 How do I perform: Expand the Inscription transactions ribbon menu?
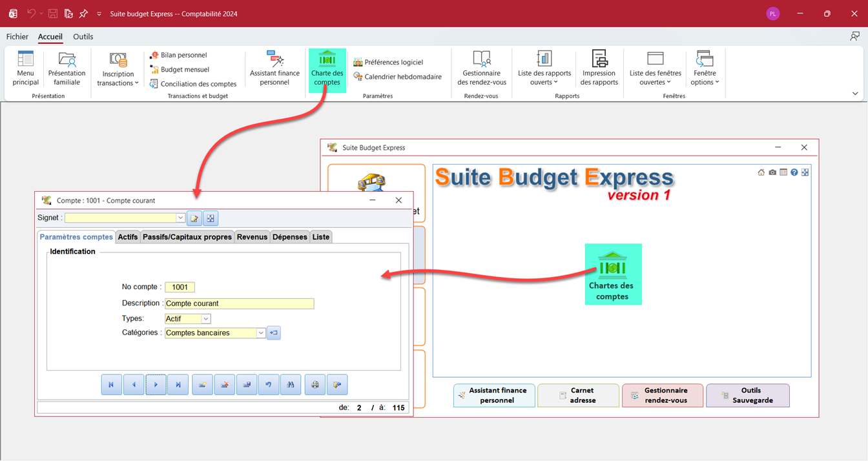pos(118,70)
